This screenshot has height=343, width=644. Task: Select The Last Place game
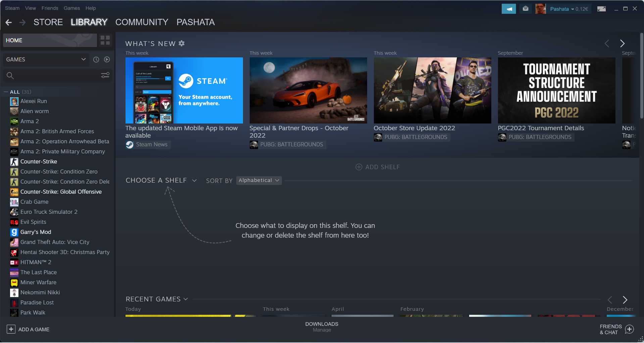tap(39, 272)
